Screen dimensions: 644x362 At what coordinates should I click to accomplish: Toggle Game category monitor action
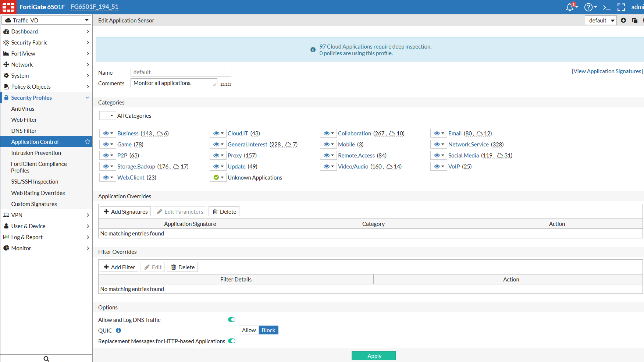tap(108, 144)
